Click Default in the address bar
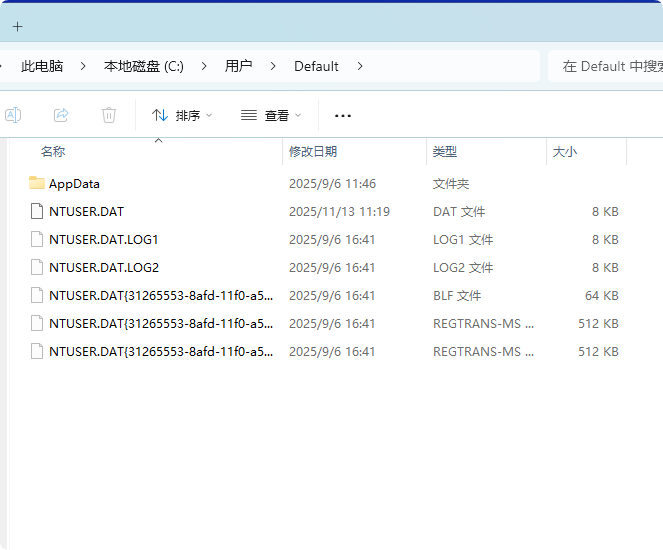The width and height of the screenshot is (663, 550). [x=316, y=66]
